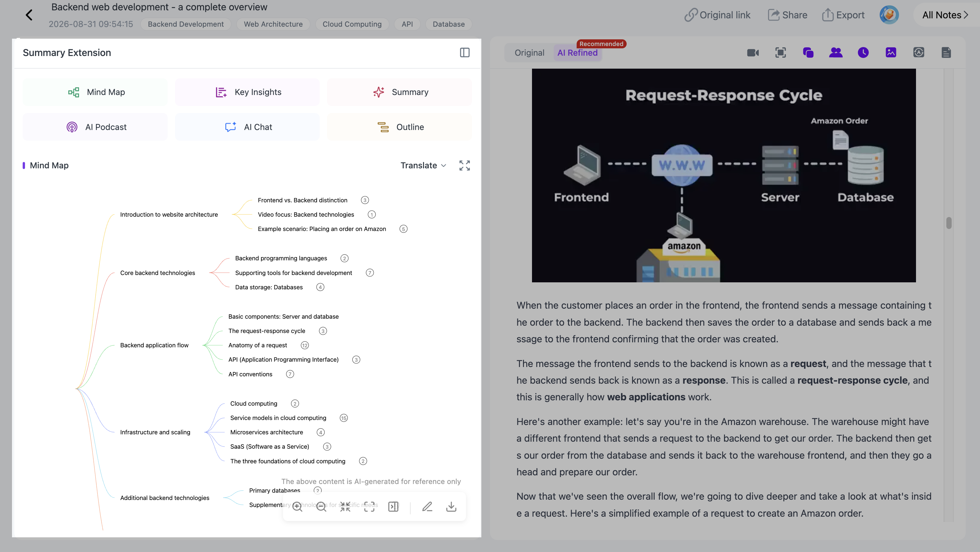980x552 pixels.
Task: Select the Cloud Computing tag
Action: [352, 24]
